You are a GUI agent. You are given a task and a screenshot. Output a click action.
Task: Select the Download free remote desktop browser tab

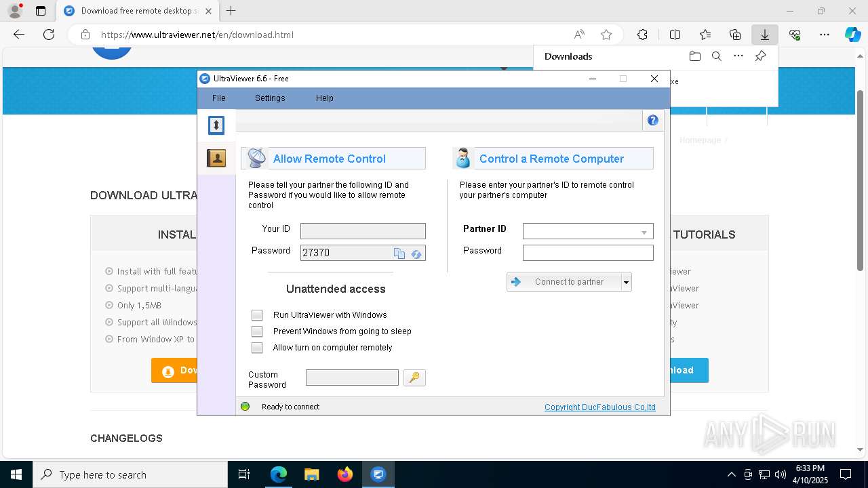(138, 11)
